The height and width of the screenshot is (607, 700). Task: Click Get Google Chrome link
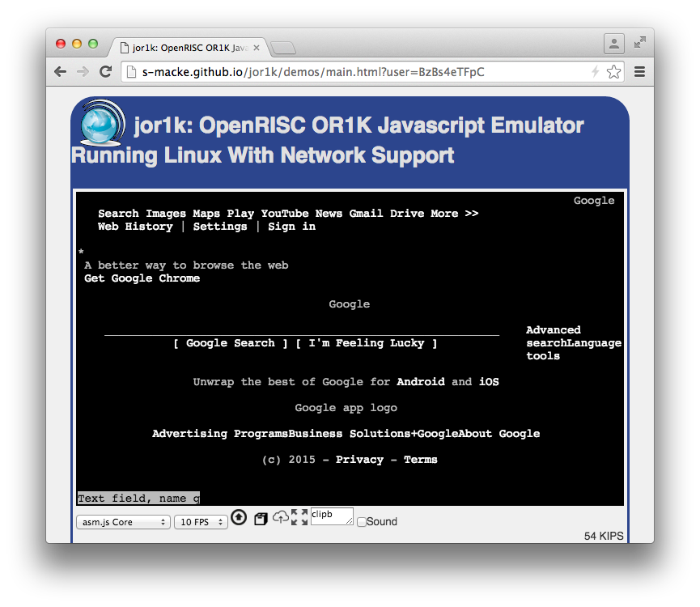coord(142,278)
